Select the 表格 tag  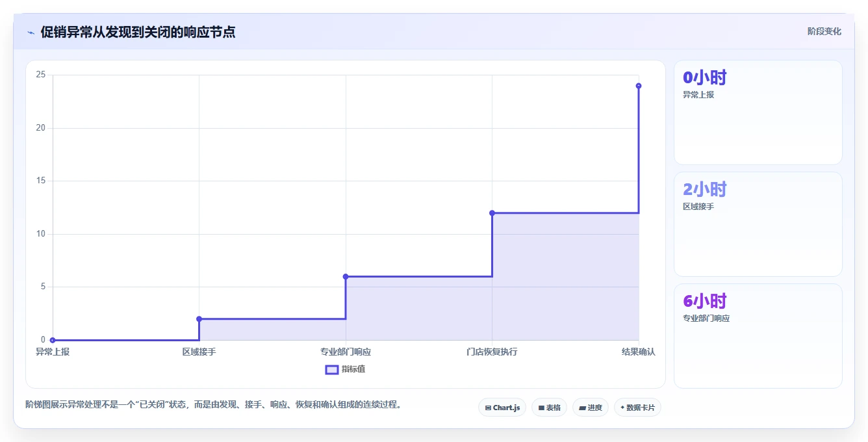coord(549,408)
